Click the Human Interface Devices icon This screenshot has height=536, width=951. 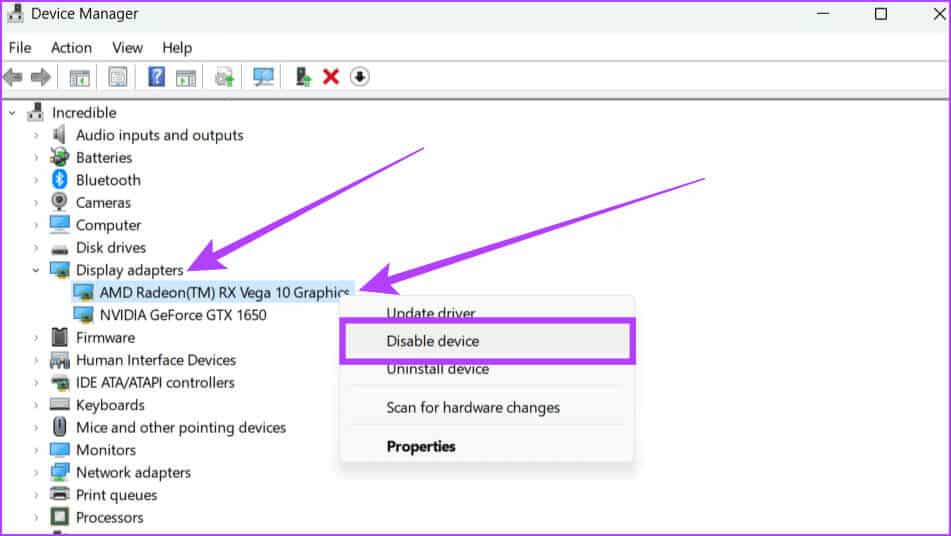59,360
